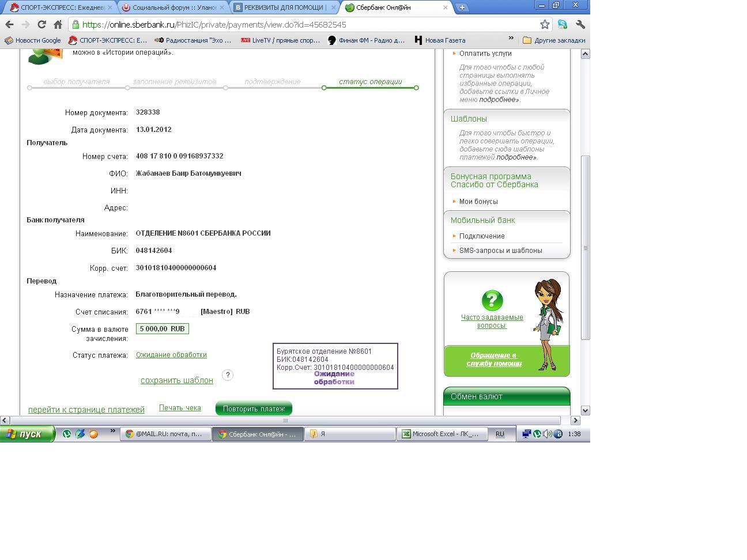747x560 pixels.
Task: Click the blue round tray icon
Action: tap(558, 434)
